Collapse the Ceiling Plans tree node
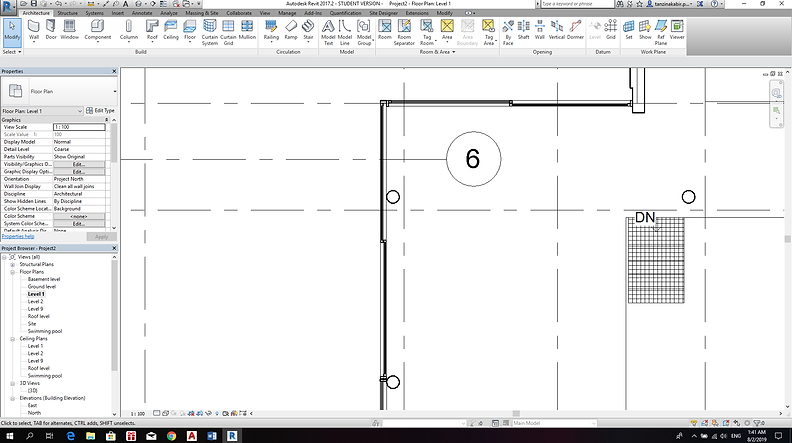The height and width of the screenshot is (443, 792). tap(13, 339)
